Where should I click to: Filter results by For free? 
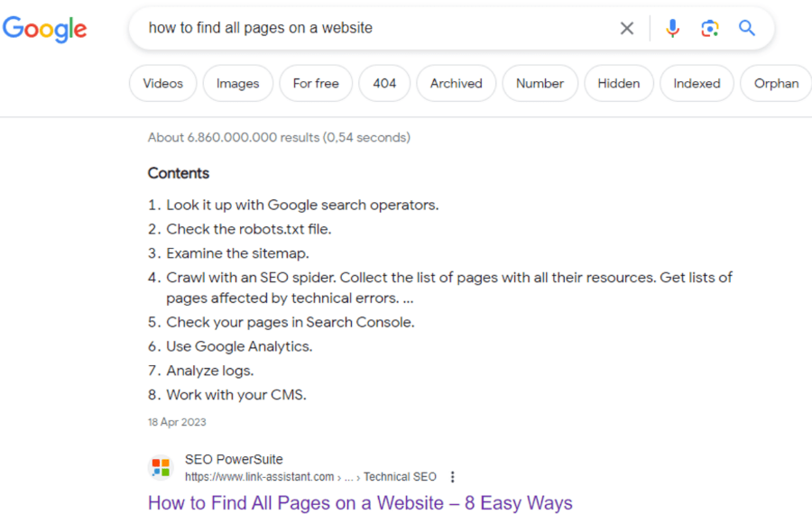tap(316, 84)
